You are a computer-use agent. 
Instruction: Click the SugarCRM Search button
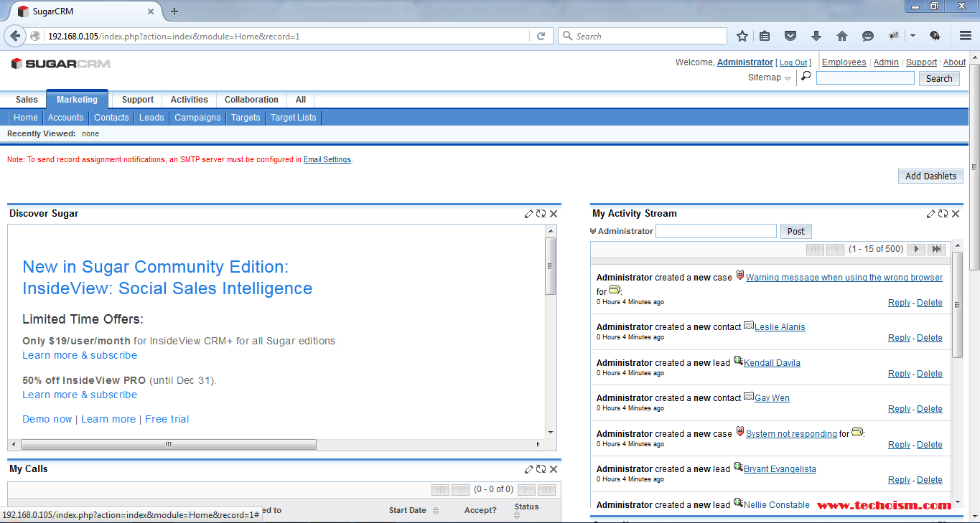938,78
